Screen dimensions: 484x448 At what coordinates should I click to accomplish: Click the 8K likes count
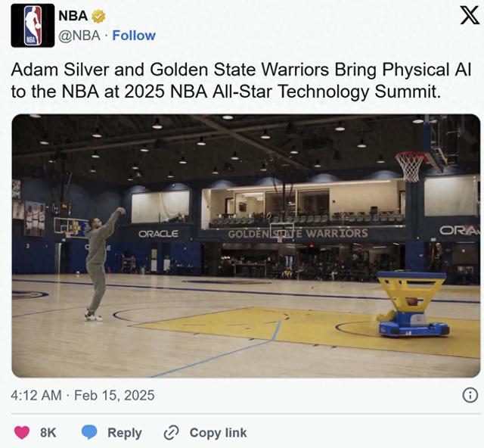pos(48,432)
